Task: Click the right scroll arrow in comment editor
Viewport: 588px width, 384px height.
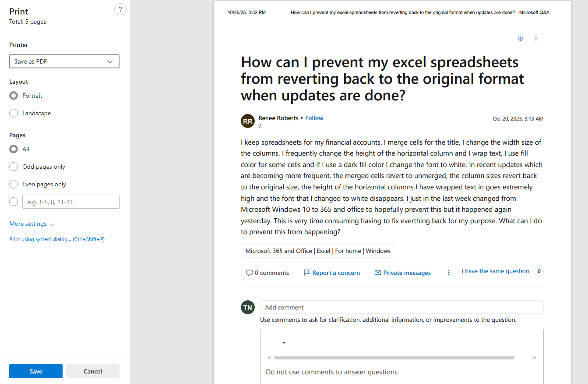Action: pyautogui.click(x=535, y=358)
